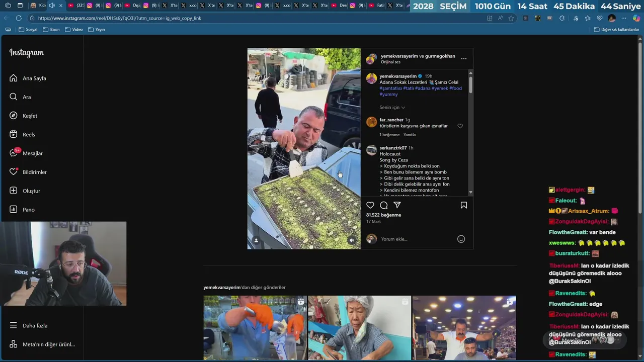Open Copilot icon in browser toolbar
This screenshot has width=644, height=362.
(x=636, y=18)
